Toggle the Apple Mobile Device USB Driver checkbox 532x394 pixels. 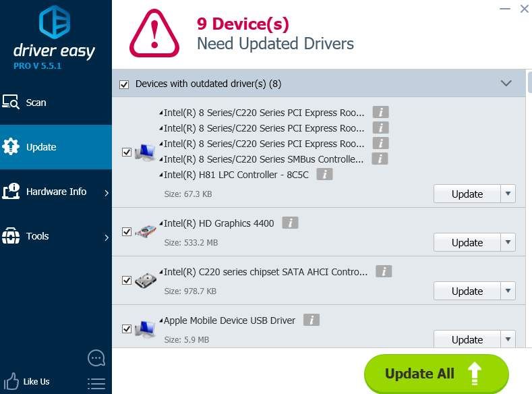tap(127, 329)
